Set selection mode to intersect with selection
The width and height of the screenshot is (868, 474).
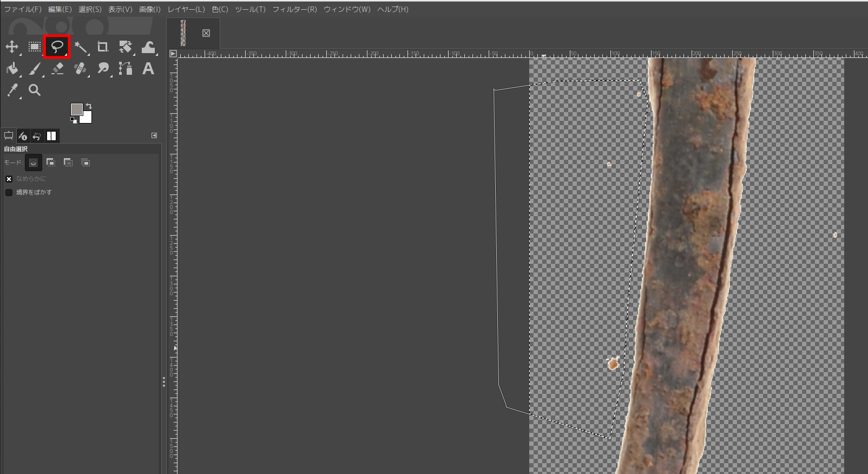point(86,163)
